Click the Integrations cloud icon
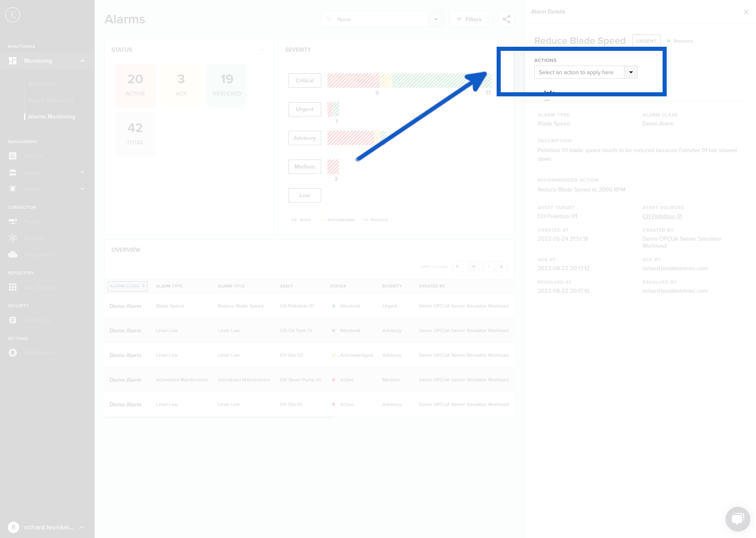Viewport: 756px width, 538px height. pos(13,254)
